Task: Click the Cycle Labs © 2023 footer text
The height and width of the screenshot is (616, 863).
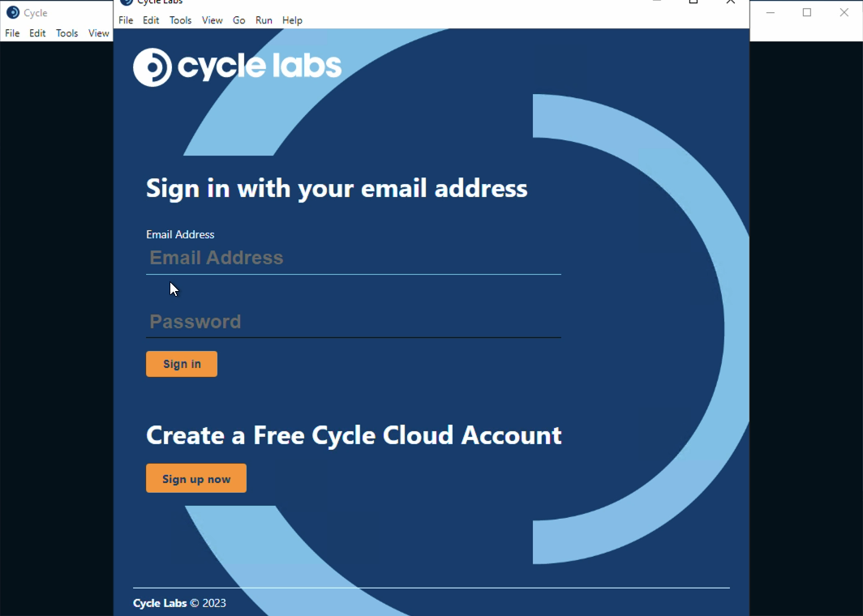Action: tap(179, 603)
